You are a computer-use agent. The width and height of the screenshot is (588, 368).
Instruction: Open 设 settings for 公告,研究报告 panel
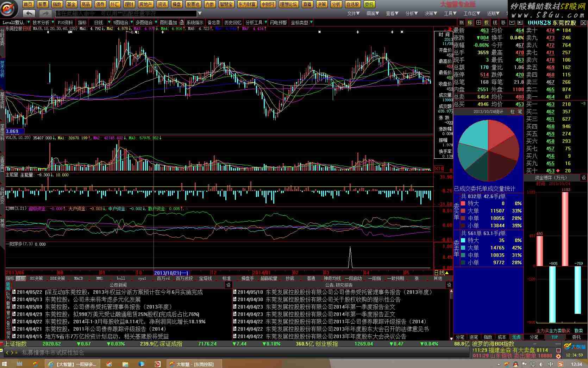pos(449,285)
